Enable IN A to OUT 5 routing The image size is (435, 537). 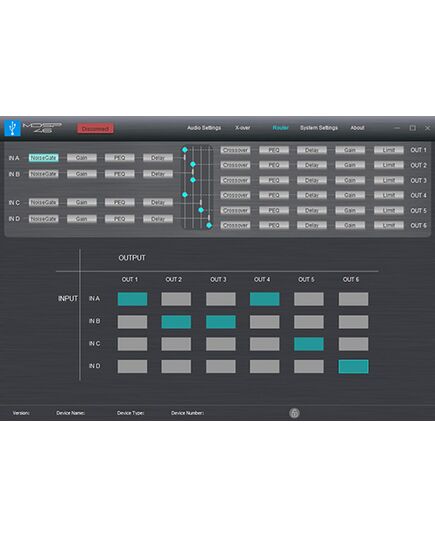[309, 299]
